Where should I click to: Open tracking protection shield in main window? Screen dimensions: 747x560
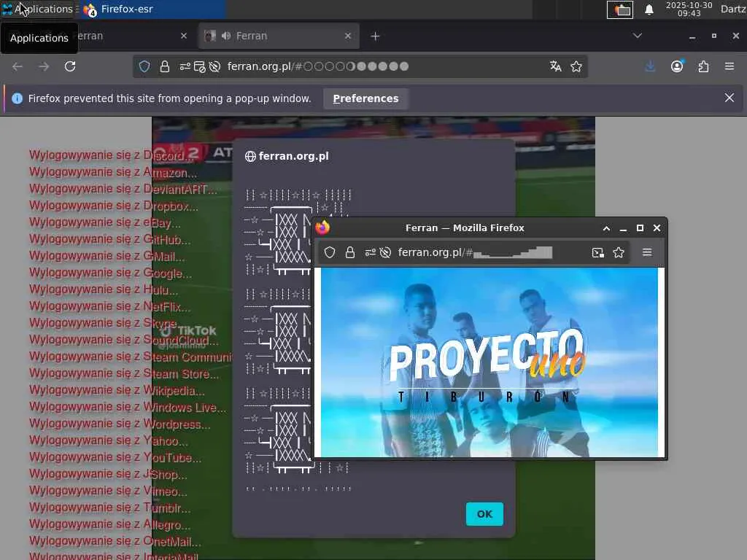coord(144,66)
